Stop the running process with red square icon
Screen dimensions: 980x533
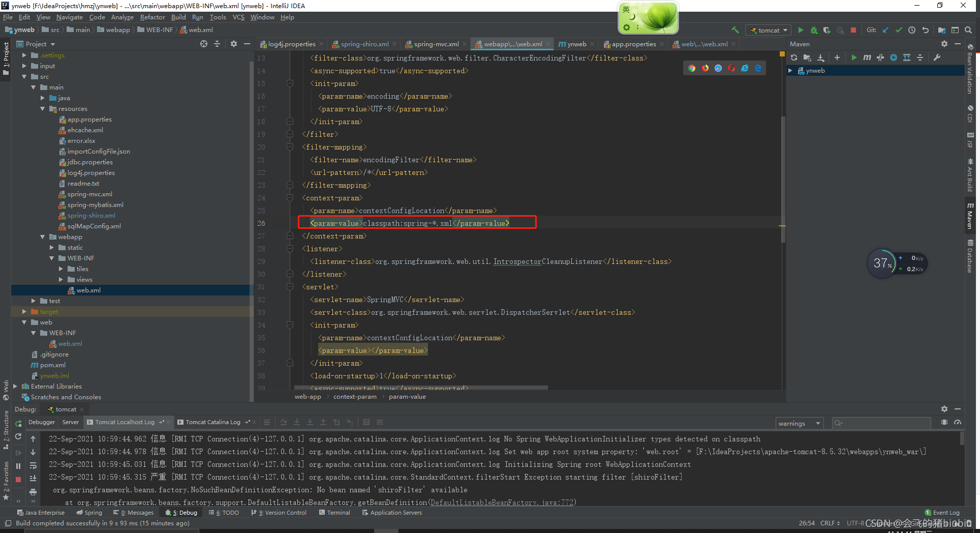(853, 29)
